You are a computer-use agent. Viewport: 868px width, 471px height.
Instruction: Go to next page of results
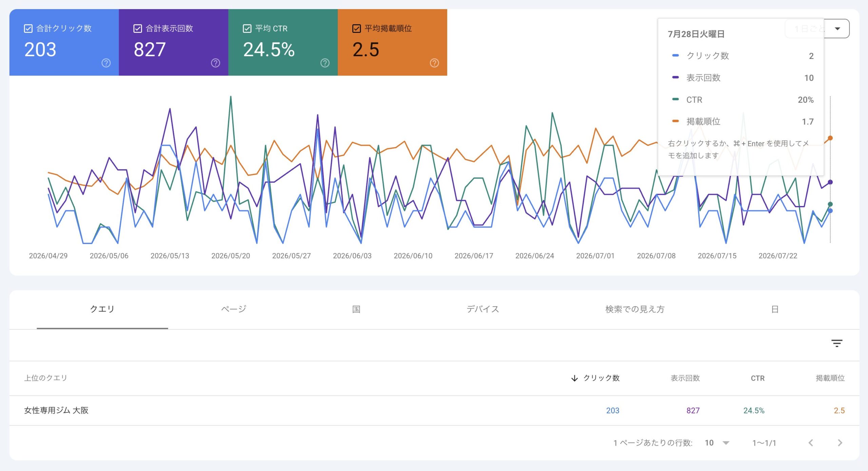pyautogui.click(x=840, y=443)
